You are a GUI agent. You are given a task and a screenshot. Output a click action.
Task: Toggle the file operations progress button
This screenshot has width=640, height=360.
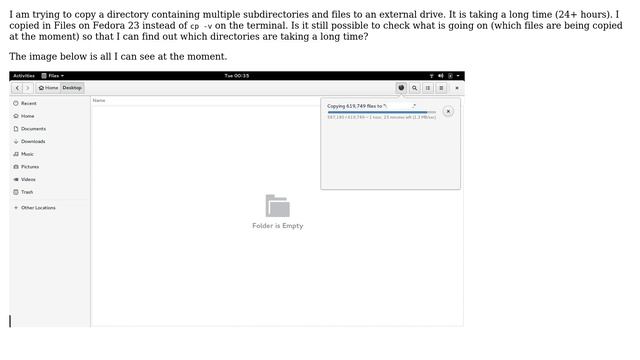coord(401,88)
